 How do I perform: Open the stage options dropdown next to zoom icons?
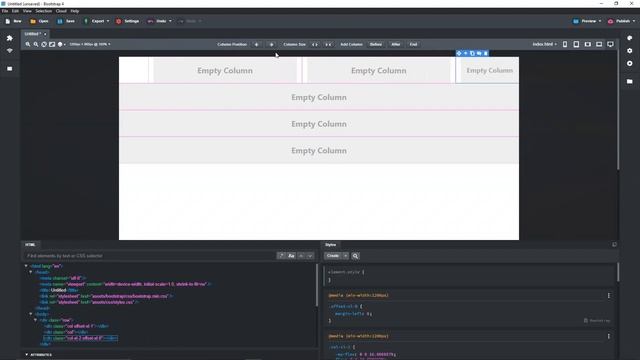coord(61,44)
